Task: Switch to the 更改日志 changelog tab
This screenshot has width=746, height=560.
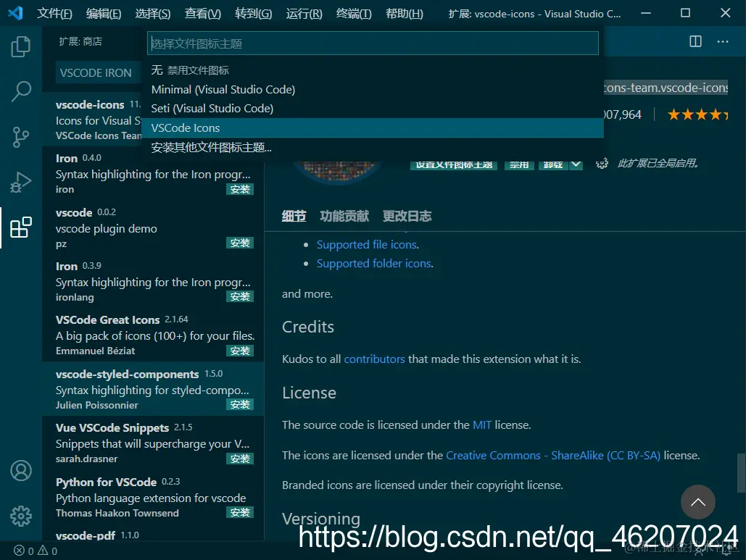Action: (x=407, y=216)
